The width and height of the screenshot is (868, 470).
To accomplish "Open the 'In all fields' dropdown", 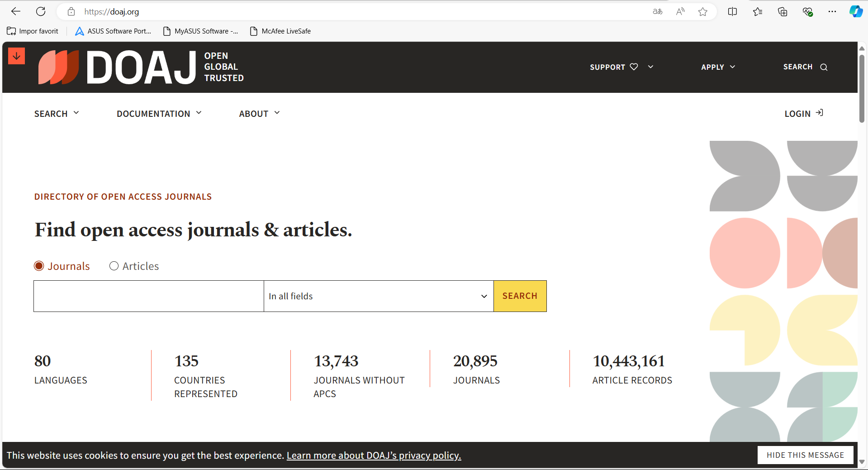I will (x=378, y=296).
